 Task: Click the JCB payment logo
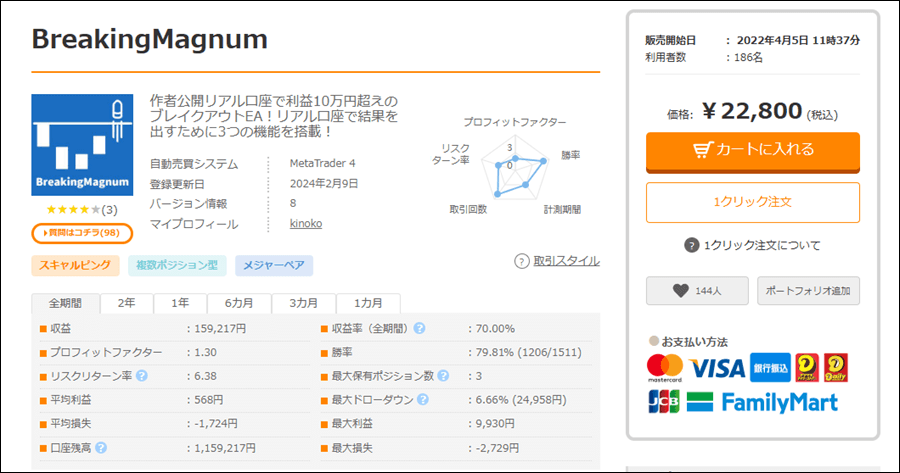[x=664, y=402]
